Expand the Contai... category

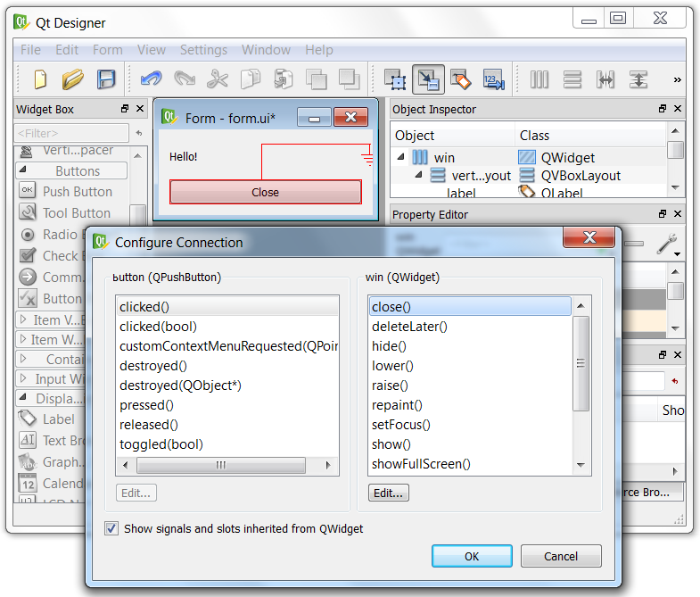23,359
